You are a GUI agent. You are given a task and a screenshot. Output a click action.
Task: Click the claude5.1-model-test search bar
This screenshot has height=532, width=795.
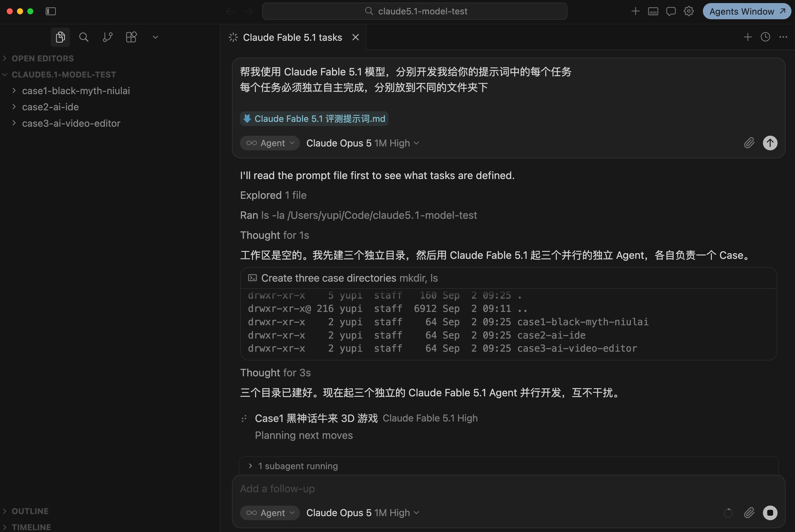pos(414,11)
